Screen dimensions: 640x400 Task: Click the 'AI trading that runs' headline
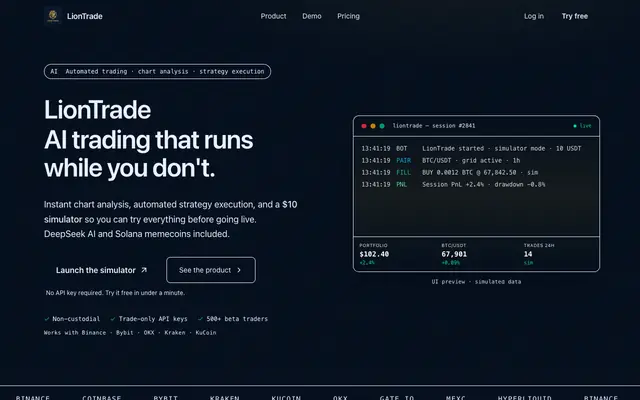pyautogui.click(x=149, y=140)
